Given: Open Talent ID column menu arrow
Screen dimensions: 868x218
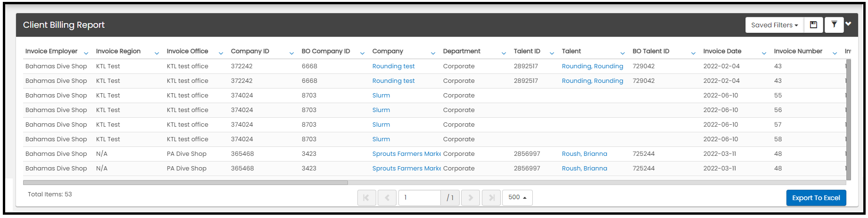Looking at the screenshot, I should point(552,53).
